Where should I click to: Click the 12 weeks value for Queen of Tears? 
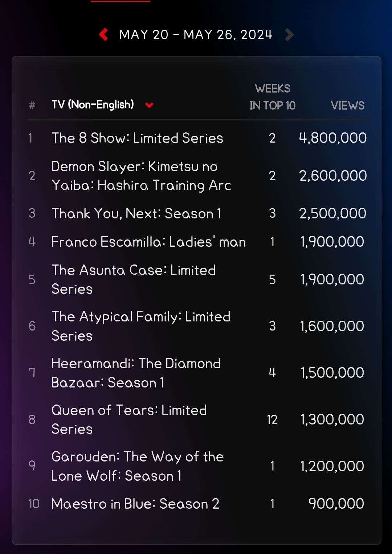(x=272, y=420)
